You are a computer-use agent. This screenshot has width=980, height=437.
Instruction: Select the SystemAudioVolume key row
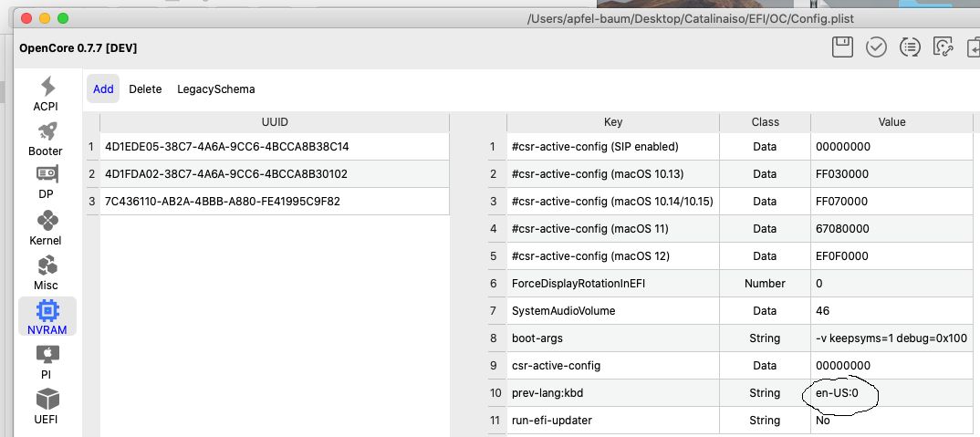pyautogui.click(x=563, y=310)
